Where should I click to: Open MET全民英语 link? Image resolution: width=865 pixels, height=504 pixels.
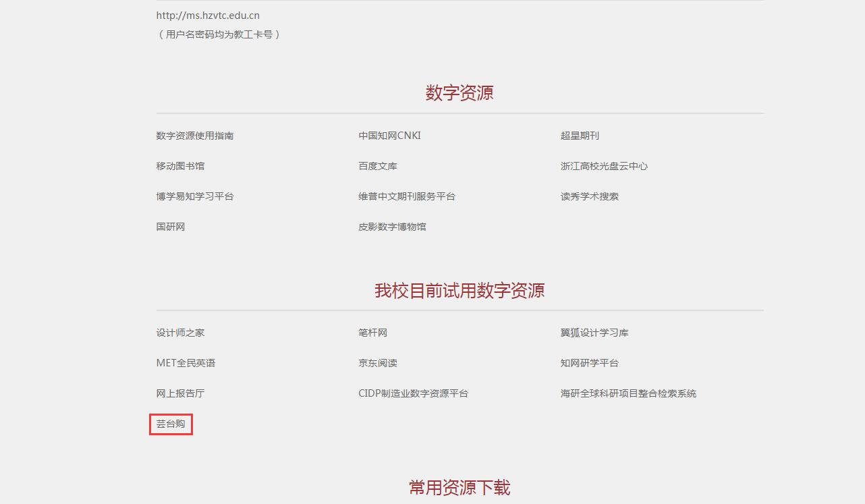point(186,363)
